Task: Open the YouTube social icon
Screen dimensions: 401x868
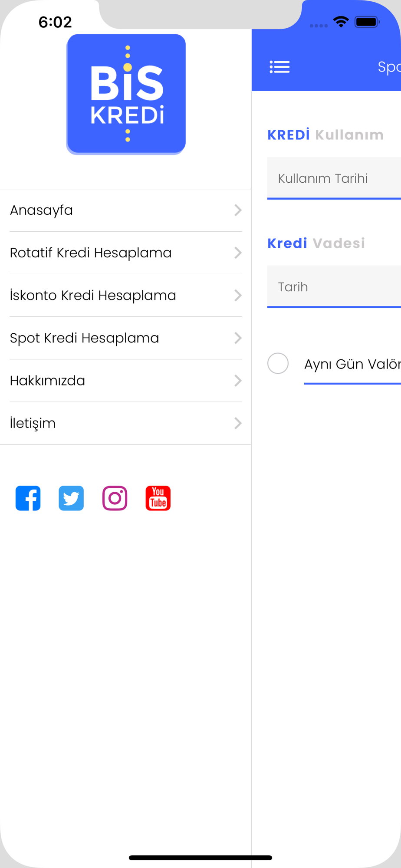Action: coord(158,498)
